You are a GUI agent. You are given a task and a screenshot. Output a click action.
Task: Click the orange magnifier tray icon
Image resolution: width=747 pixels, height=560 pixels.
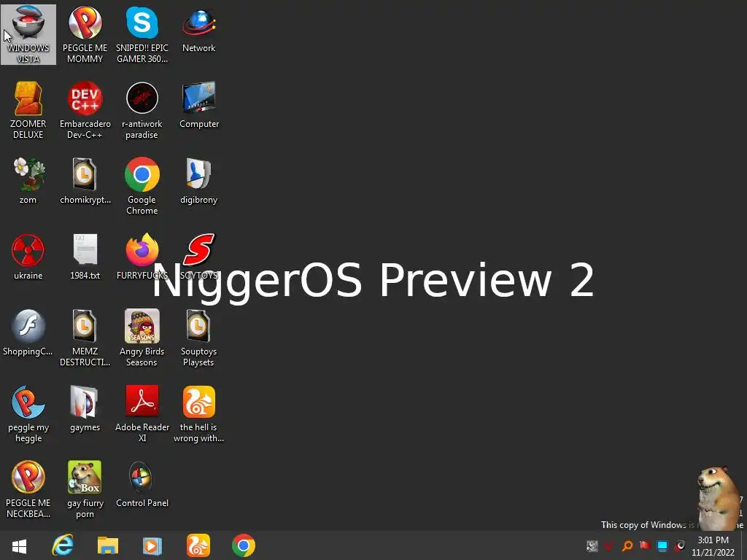coord(627,545)
